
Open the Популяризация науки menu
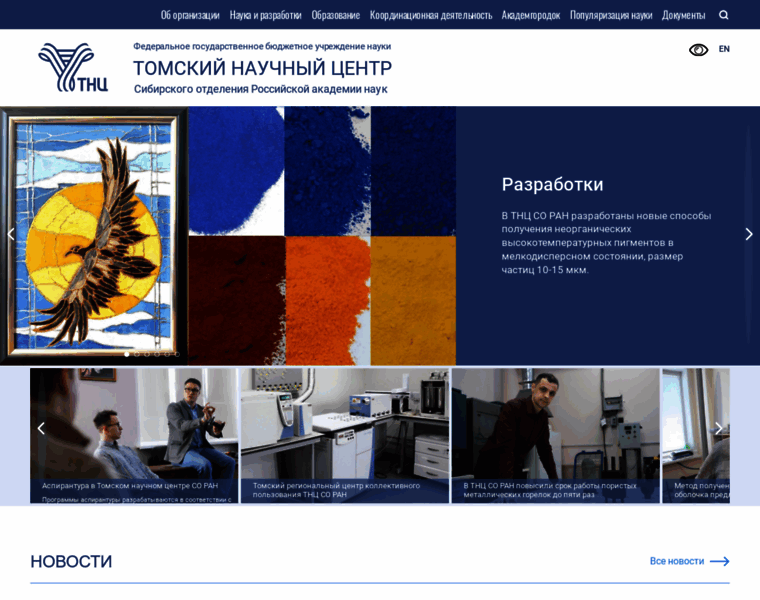[611, 15]
